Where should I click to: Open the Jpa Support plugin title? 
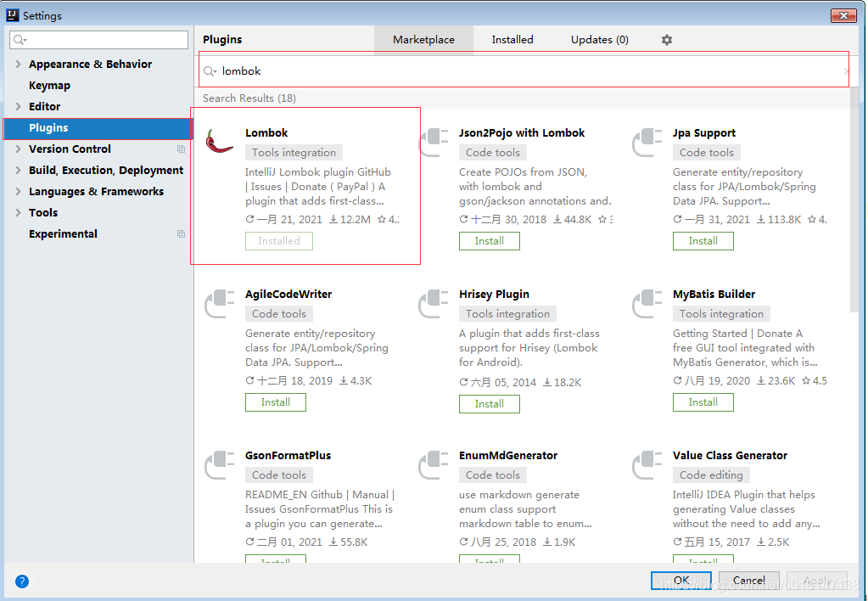click(x=704, y=133)
